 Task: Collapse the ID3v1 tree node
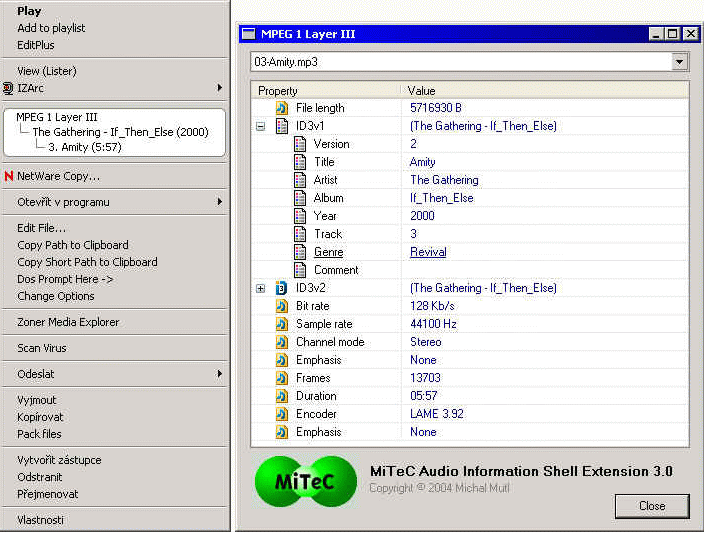point(260,127)
